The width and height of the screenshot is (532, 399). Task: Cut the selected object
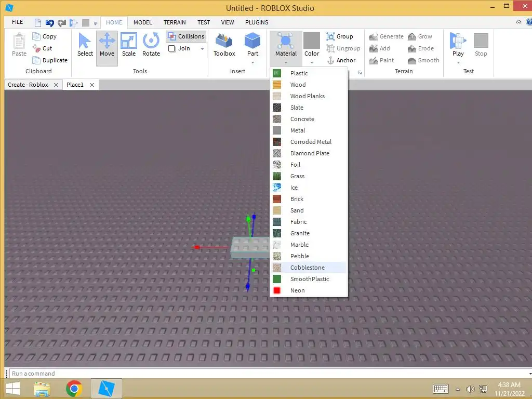tap(43, 48)
